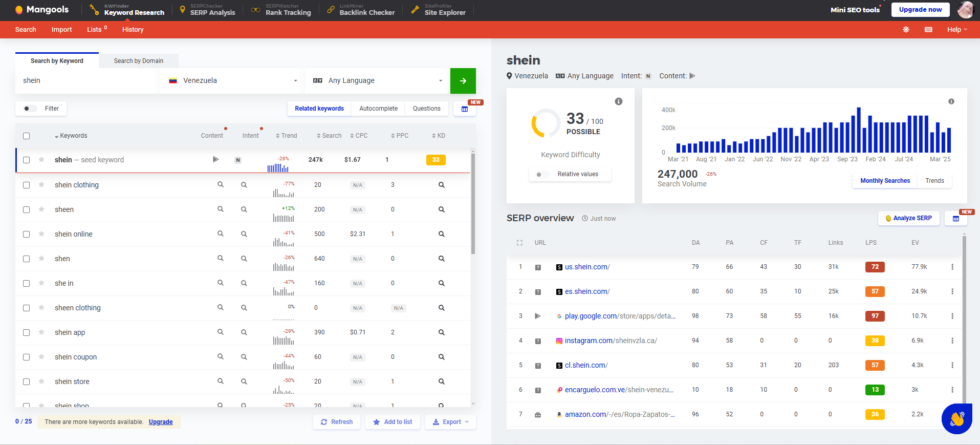Click the green search arrow button

click(463, 81)
